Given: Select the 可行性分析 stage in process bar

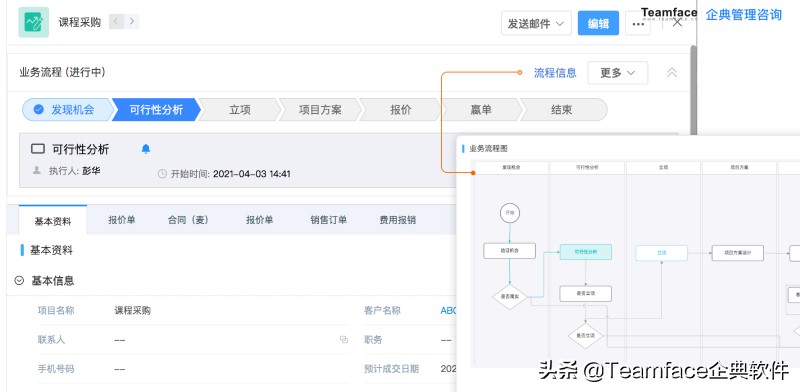Looking at the screenshot, I should (156, 110).
